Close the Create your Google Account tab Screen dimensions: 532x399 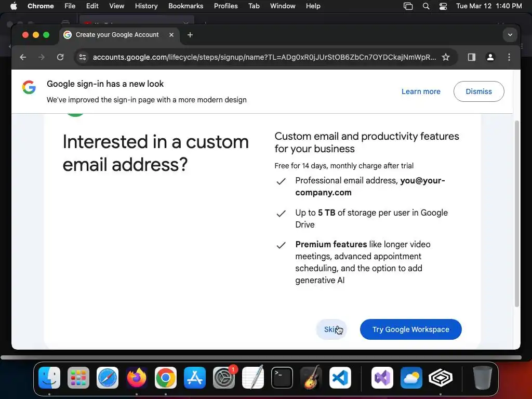click(x=171, y=35)
